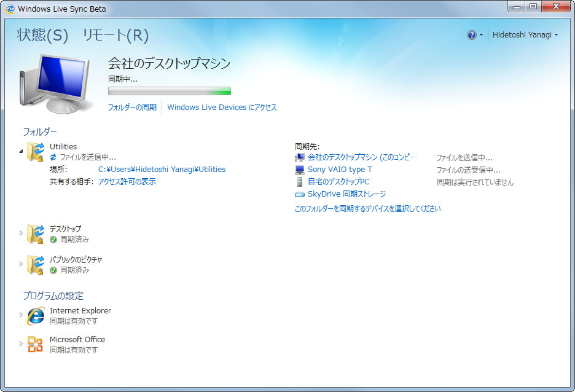Click the computer icon of 会社のデスクトップマシン

coord(299,157)
